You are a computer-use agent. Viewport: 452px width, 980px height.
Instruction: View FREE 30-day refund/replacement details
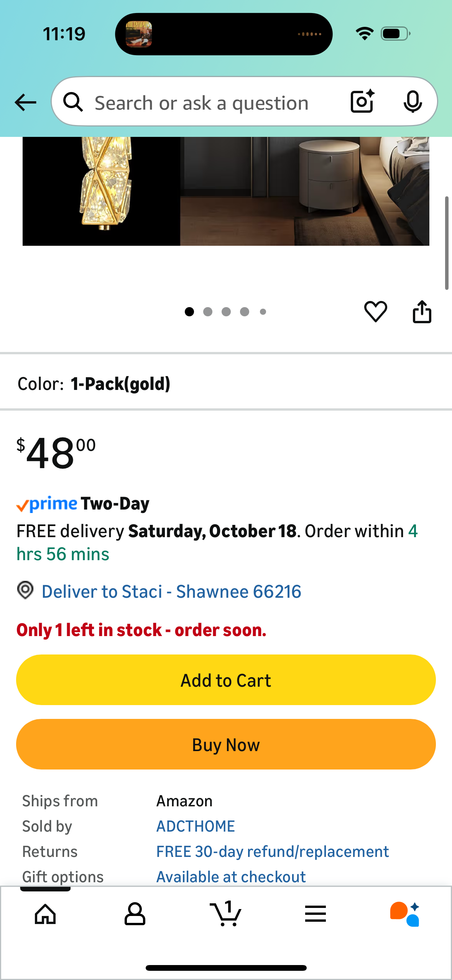(x=272, y=852)
